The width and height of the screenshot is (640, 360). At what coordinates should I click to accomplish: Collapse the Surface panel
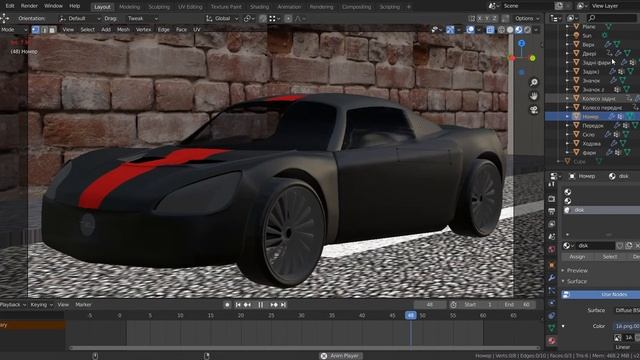(577, 281)
